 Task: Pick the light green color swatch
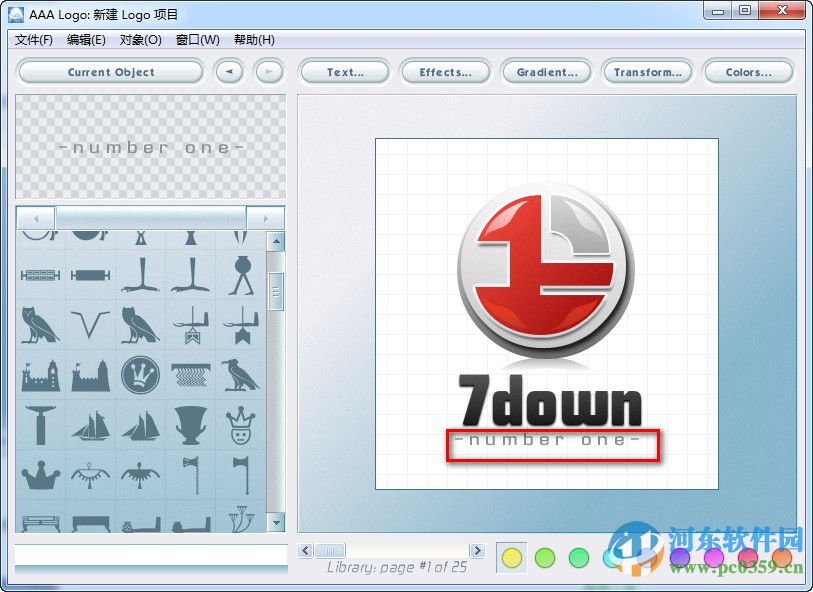tap(545, 558)
